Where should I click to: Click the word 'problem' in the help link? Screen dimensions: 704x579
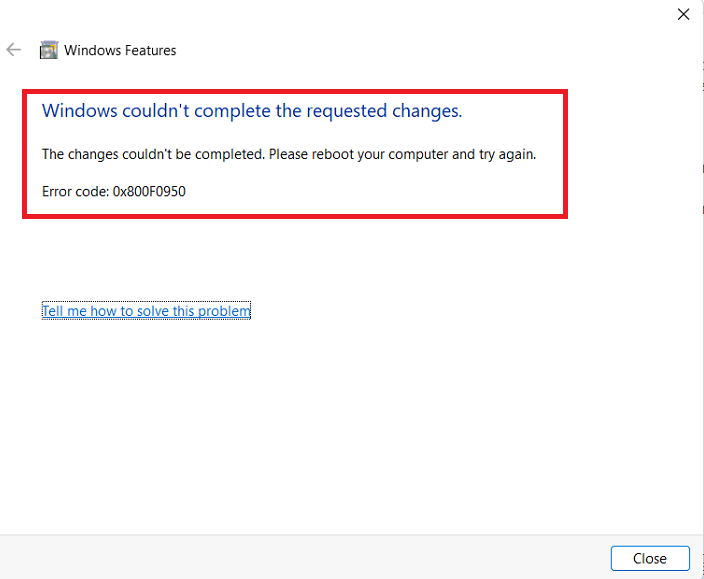pyautogui.click(x=224, y=311)
